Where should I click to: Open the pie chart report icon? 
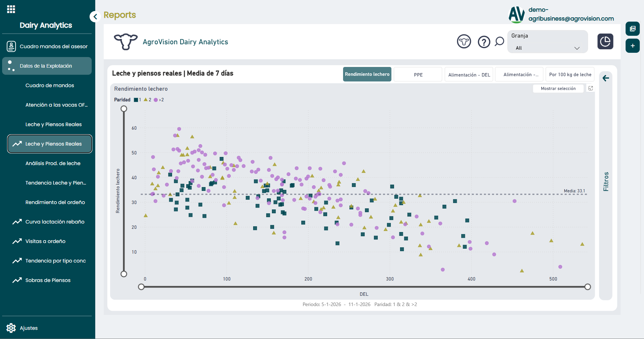click(x=605, y=41)
